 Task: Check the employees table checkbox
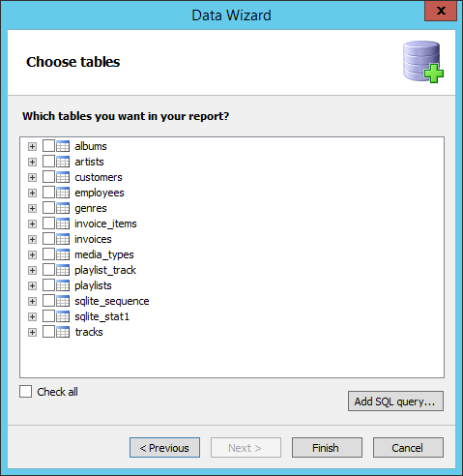coord(48,193)
